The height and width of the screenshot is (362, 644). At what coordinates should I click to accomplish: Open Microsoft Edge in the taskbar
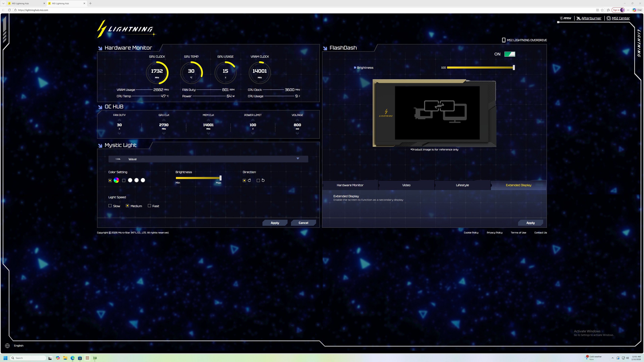tap(72, 358)
